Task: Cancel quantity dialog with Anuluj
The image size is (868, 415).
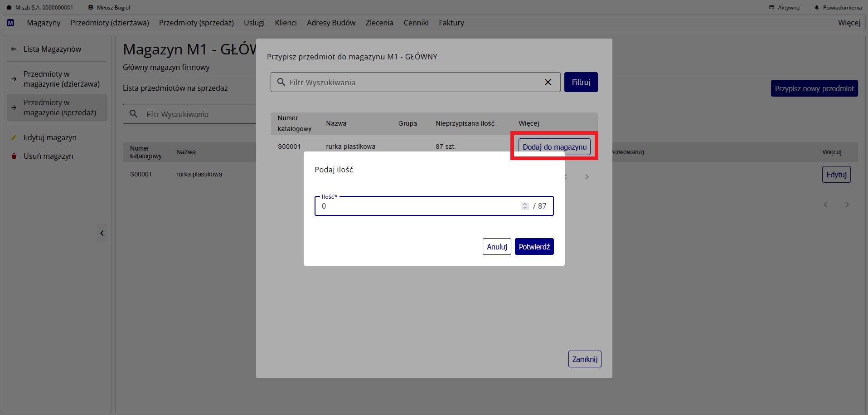Action: coord(497,247)
